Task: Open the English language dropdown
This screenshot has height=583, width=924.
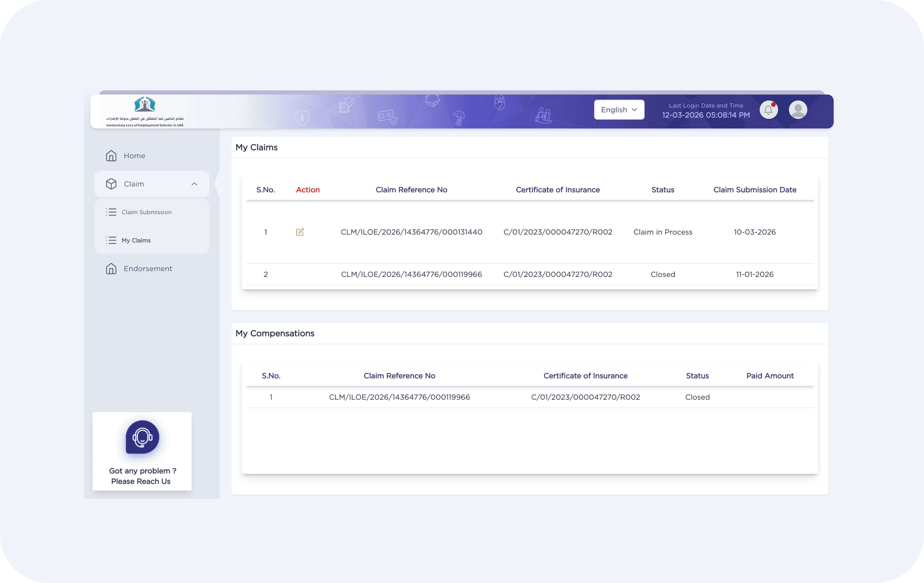Action: [x=619, y=110]
